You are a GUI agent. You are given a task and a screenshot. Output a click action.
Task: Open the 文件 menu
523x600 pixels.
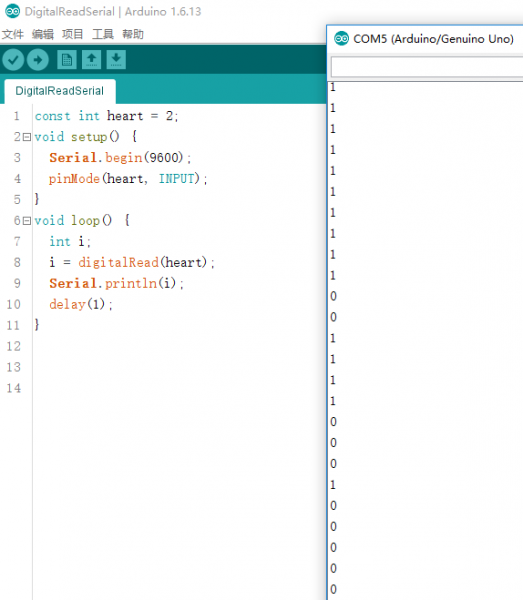tap(13, 34)
